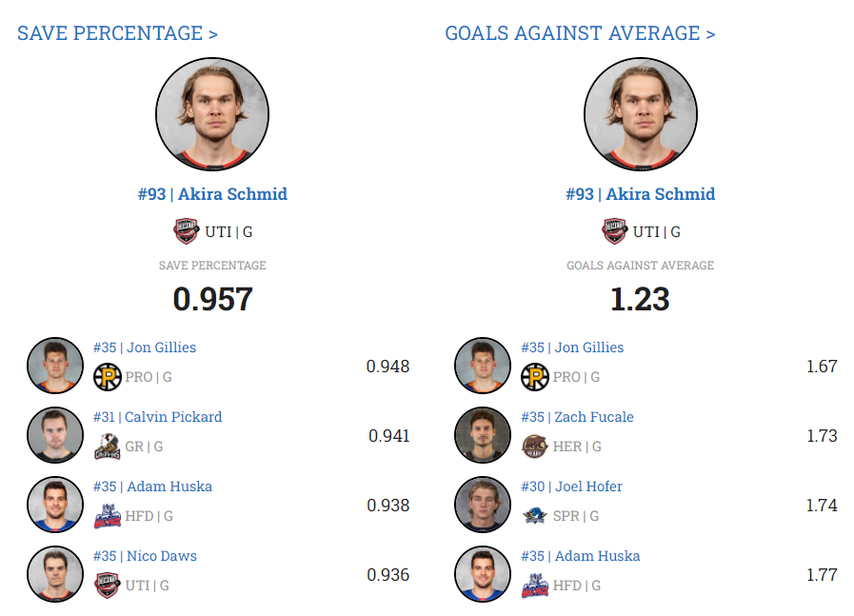Click Springfield Thunderbirds logo beside Joel Hofer
The width and height of the screenshot is (854, 616).
535,516
